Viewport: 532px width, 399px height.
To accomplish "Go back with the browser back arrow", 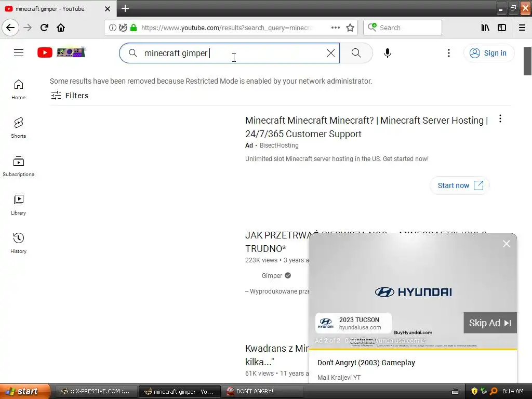I will [x=10, y=28].
